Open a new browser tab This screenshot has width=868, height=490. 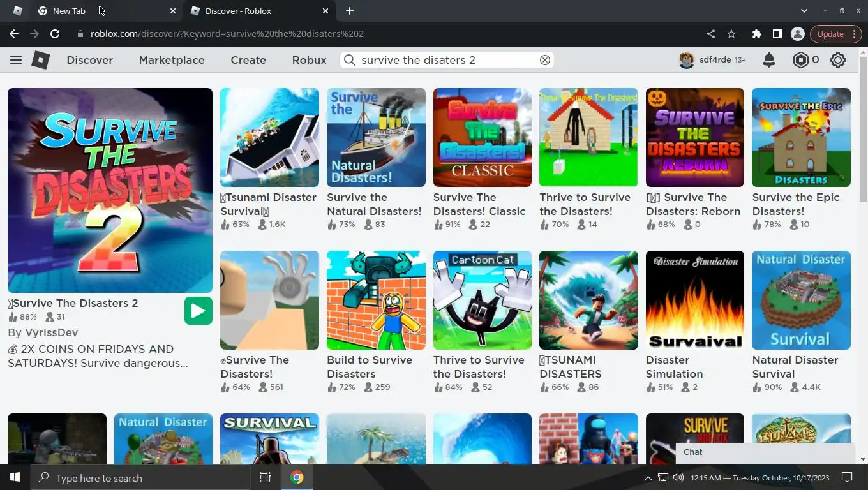tap(350, 11)
